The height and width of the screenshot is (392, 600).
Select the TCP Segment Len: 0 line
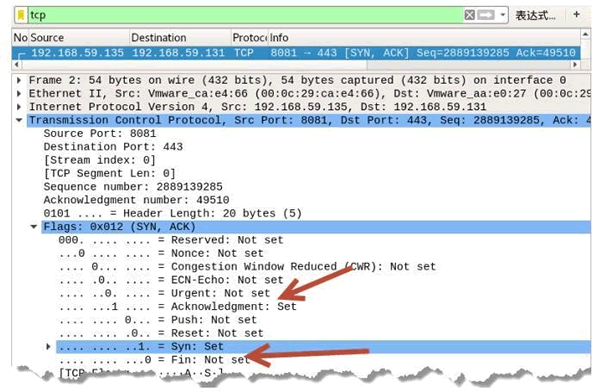tap(109, 173)
